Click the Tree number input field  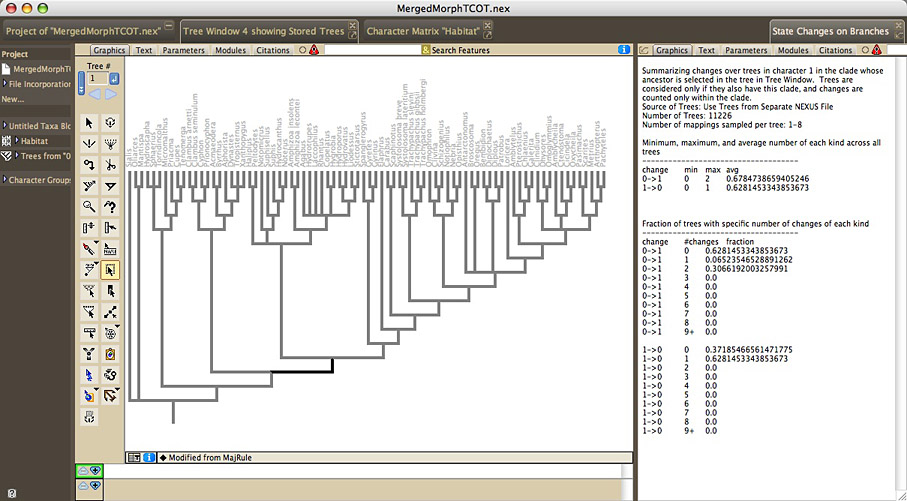97,79
